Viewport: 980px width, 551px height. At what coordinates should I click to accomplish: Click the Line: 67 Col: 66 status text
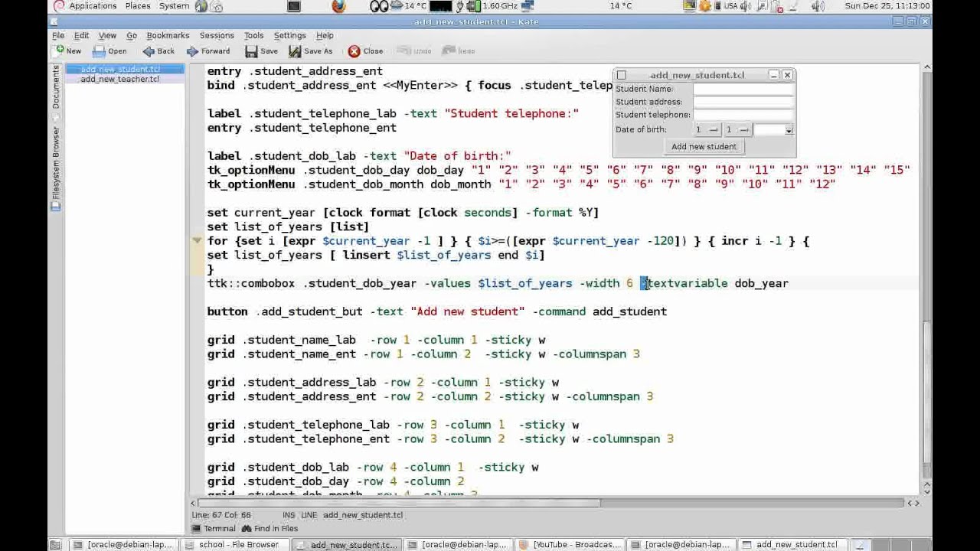click(221, 515)
